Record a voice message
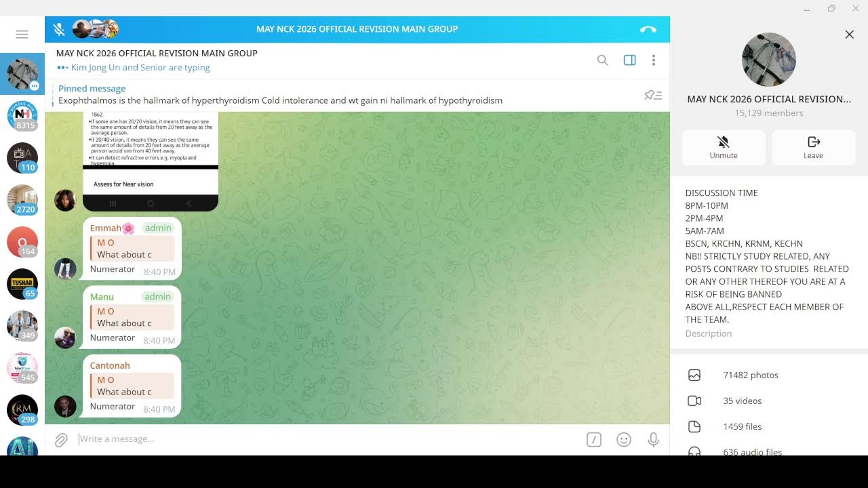The height and width of the screenshot is (488, 868). tap(653, 440)
